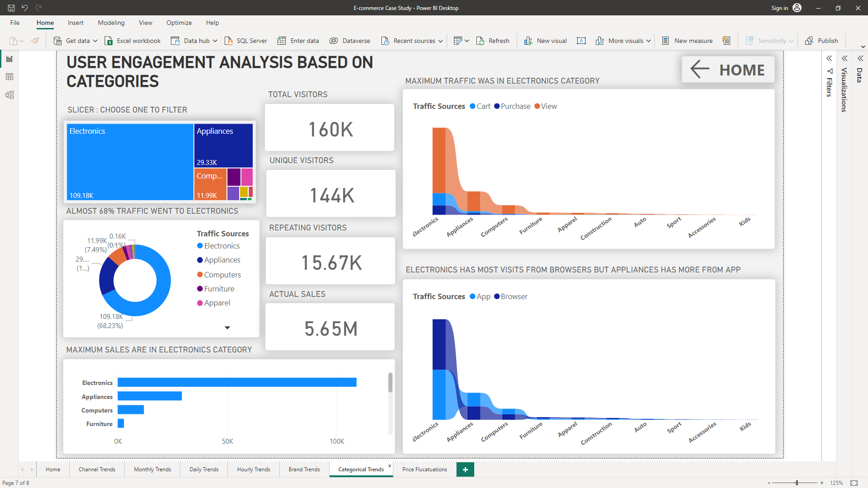Open the Get data dropdown arrow
868x488 pixels.
pos(95,41)
